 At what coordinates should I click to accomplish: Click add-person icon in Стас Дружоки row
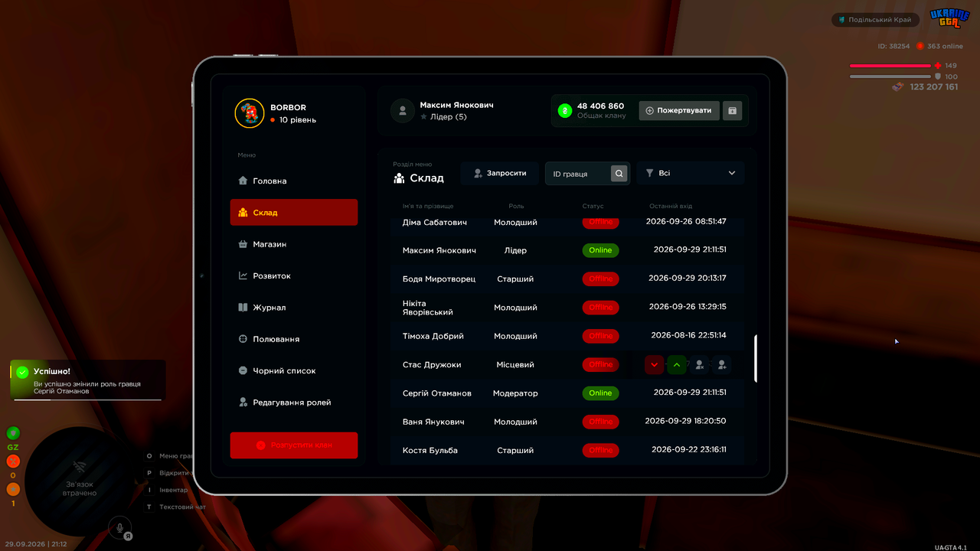pos(721,365)
